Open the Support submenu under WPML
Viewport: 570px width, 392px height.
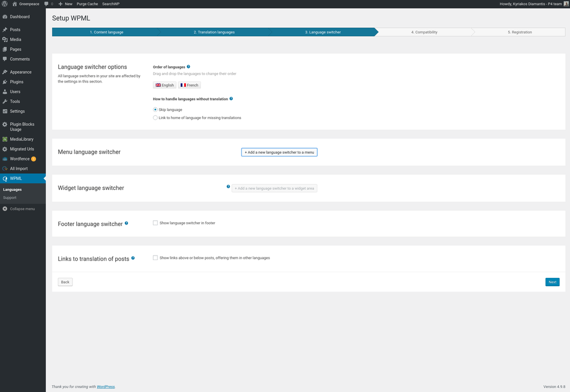coord(10,198)
